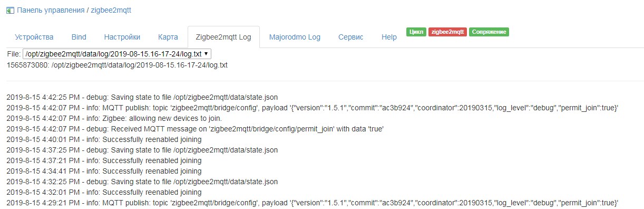The width and height of the screenshot is (644, 209).
Task: Click the 4:29:21 PM MQTT publish log entry
Action: point(312,203)
